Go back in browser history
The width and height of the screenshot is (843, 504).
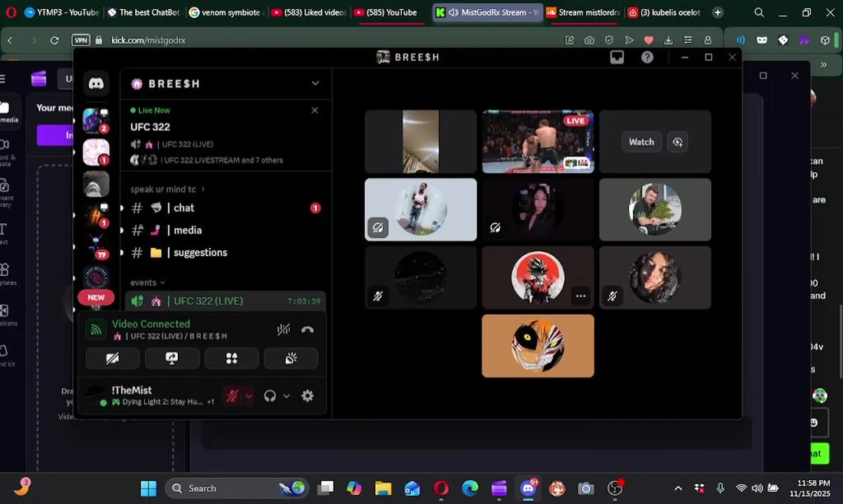click(10, 41)
